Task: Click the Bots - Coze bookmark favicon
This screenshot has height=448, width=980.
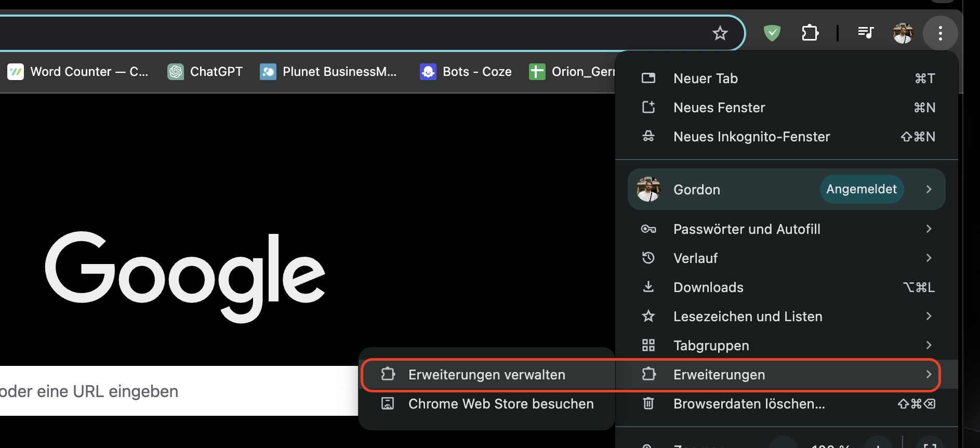Action: [x=428, y=72]
